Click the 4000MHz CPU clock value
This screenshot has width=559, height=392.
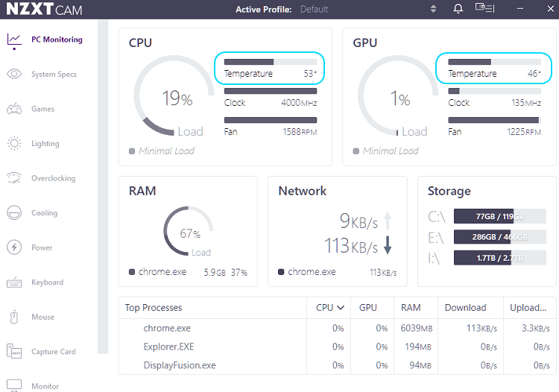(299, 103)
